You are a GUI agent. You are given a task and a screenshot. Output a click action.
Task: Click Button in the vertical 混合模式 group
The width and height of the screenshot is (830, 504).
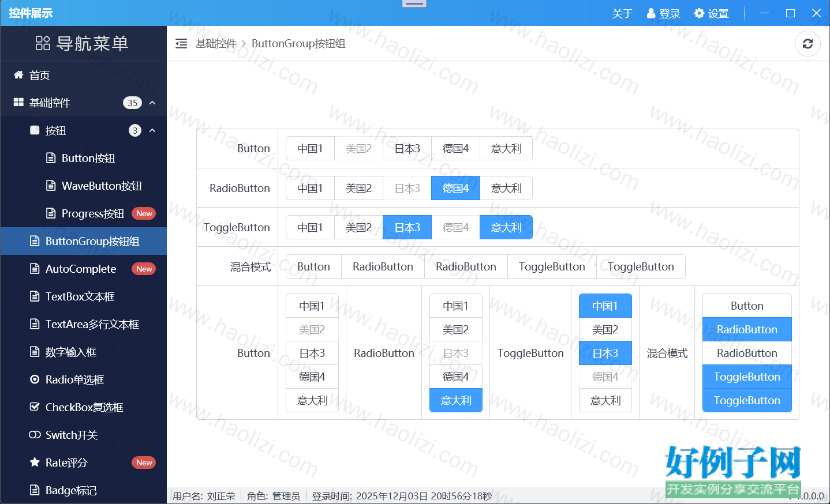(747, 306)
